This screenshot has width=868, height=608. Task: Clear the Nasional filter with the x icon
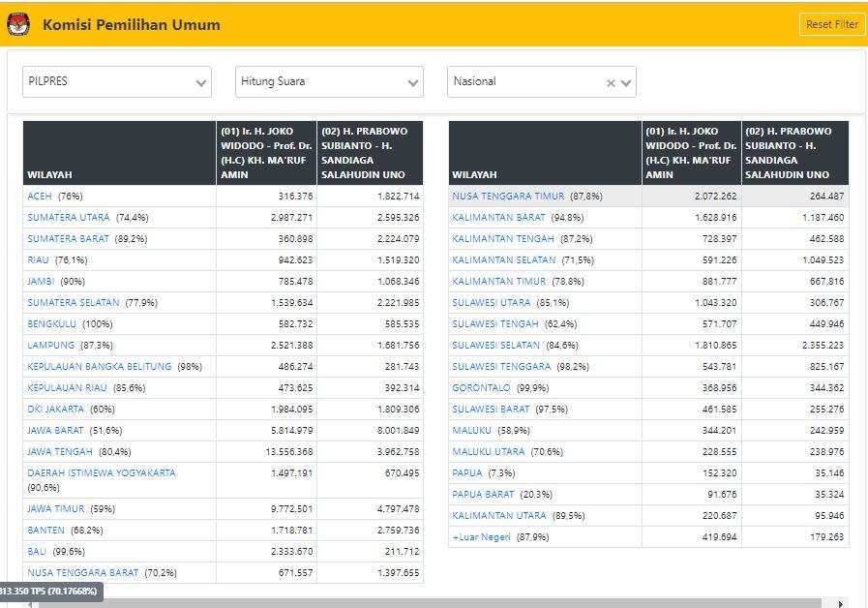tap(611, 83)
